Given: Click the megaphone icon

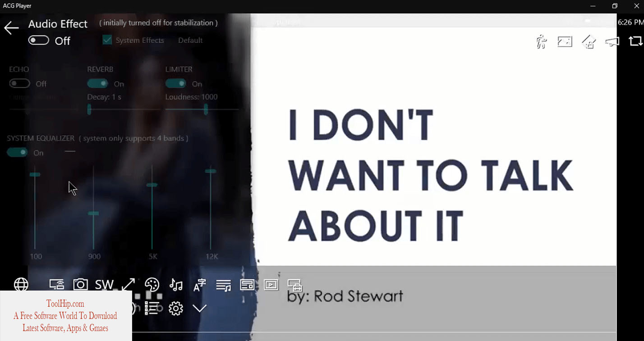Looking at the screenshot, I should click(612, 41).
